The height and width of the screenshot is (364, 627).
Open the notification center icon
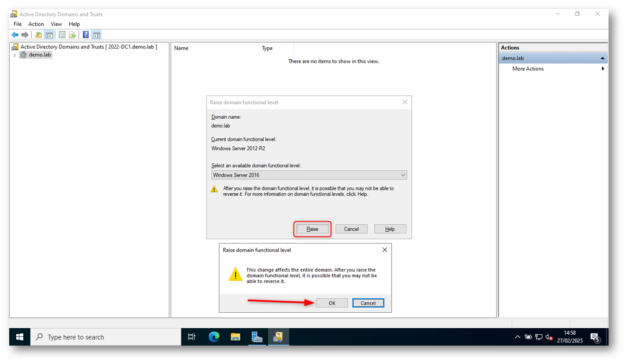595,337
